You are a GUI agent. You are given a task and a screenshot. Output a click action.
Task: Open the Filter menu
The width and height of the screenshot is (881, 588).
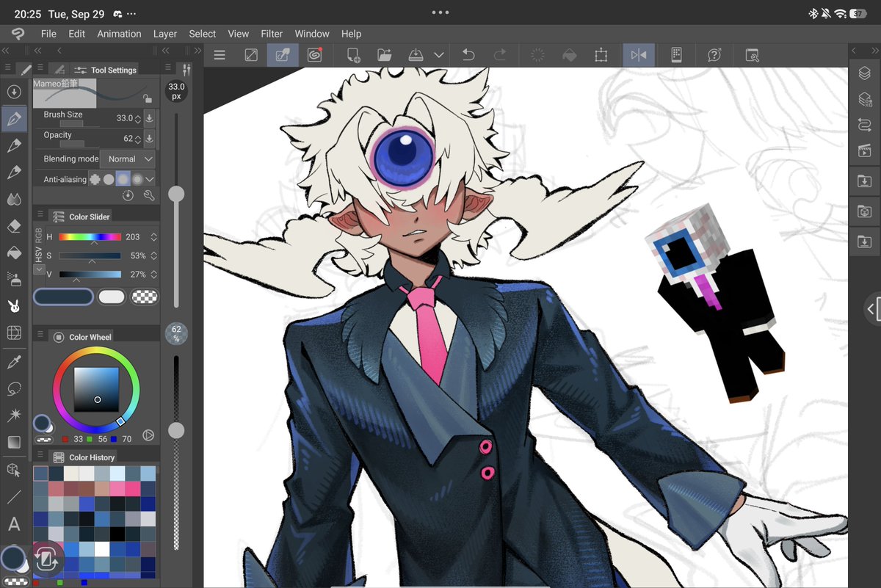[272, 34]
